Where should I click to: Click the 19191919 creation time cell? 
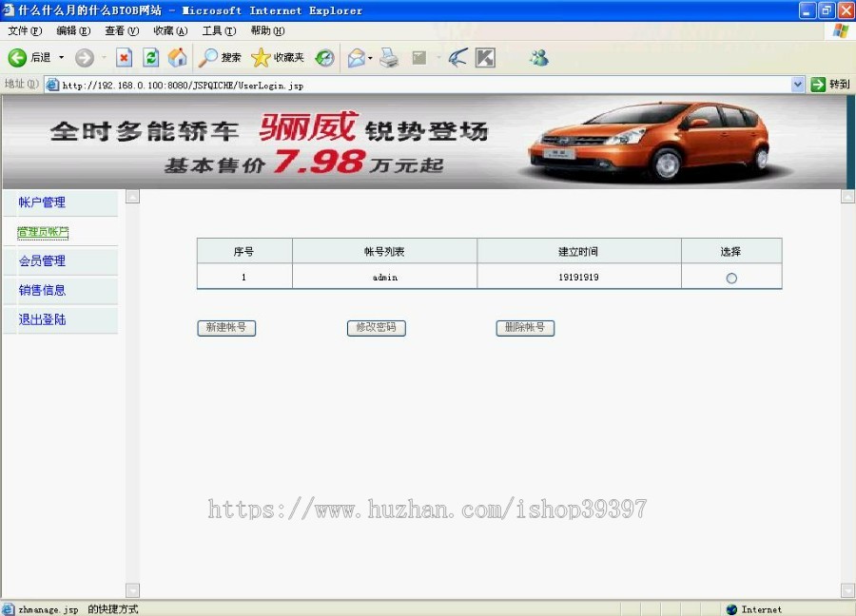(578, 278)
